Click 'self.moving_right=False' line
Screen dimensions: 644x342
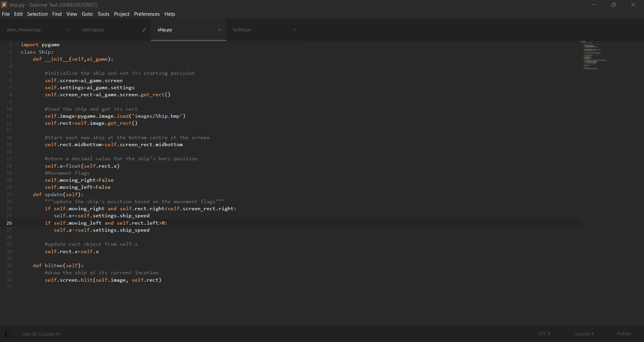(79, 180)
